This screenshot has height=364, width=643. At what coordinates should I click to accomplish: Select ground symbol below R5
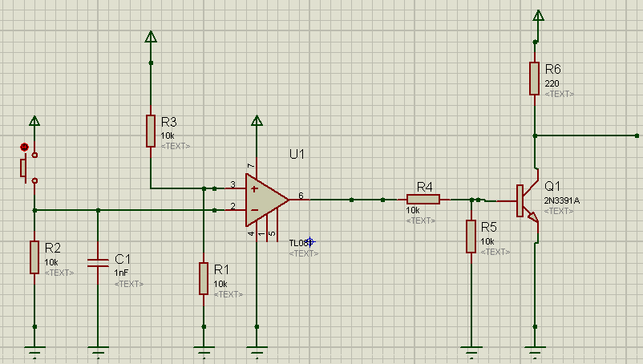click(x=471, y=351)
